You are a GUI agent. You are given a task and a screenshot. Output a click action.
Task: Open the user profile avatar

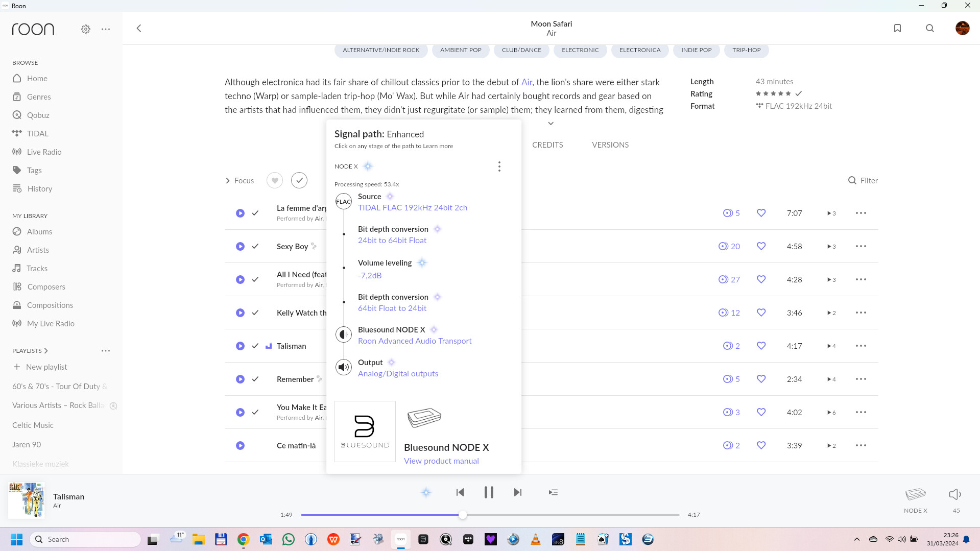962,28
